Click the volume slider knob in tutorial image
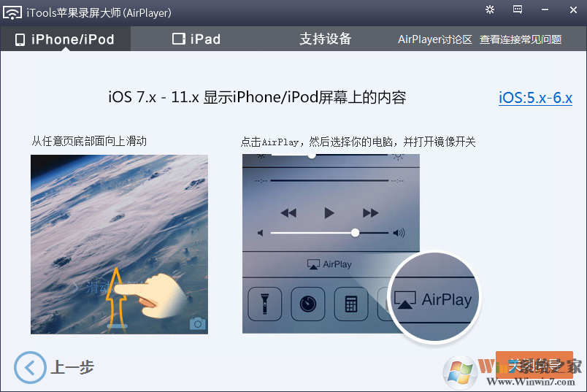 (355, 233)
